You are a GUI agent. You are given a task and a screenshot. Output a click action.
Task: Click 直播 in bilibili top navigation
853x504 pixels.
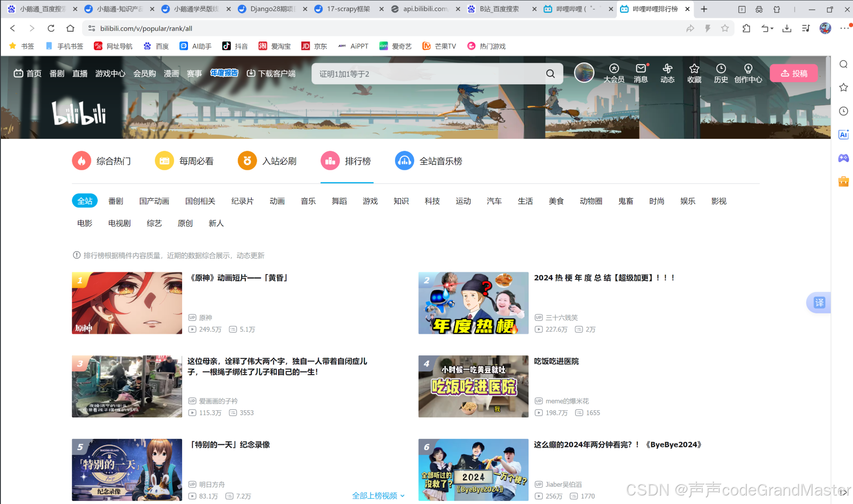point(80,73)
